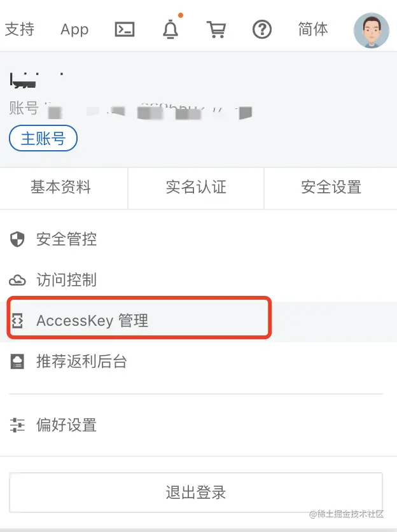Click the 推荐返利后台 icon

(x=17, y=361)
